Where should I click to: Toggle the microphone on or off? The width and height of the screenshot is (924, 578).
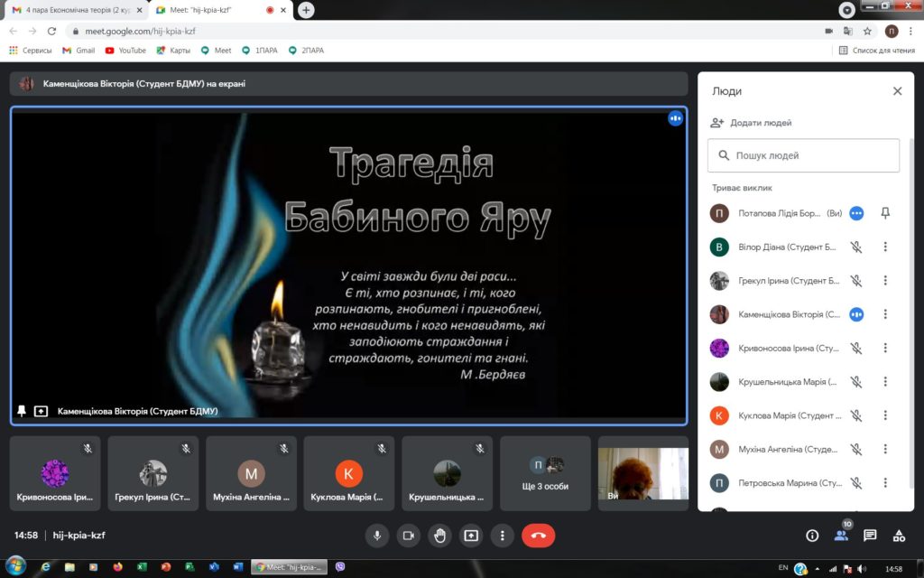pos(377,536)
